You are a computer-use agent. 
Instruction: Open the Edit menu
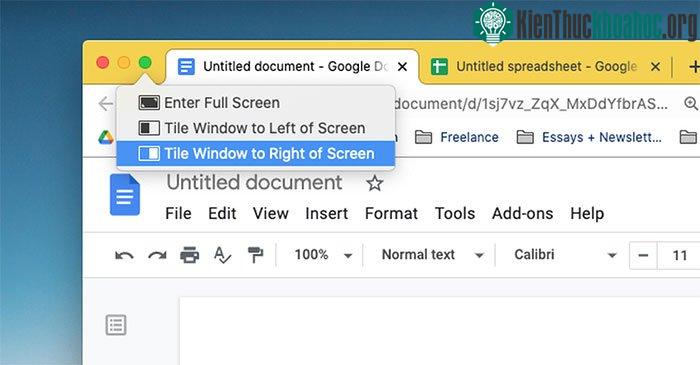click(222, 213)
